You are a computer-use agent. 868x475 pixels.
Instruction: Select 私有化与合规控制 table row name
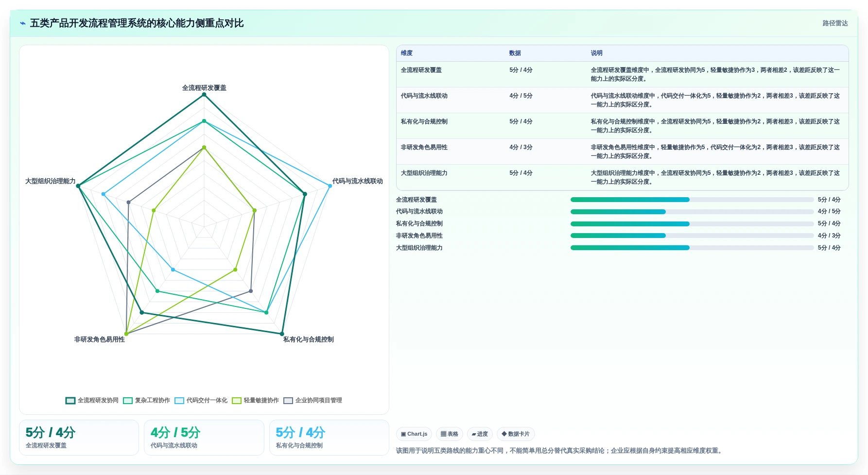pos(424,121)
